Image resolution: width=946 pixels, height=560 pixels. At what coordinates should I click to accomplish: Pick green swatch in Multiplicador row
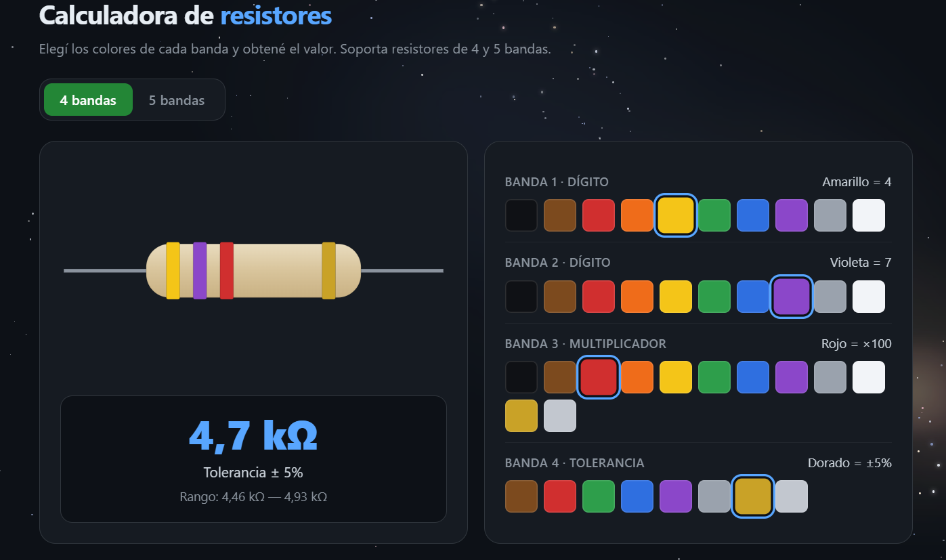coord(714,377)
